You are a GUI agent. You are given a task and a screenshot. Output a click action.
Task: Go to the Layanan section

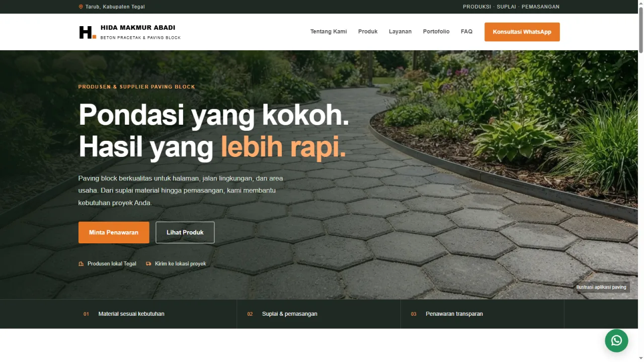point(400,31)
